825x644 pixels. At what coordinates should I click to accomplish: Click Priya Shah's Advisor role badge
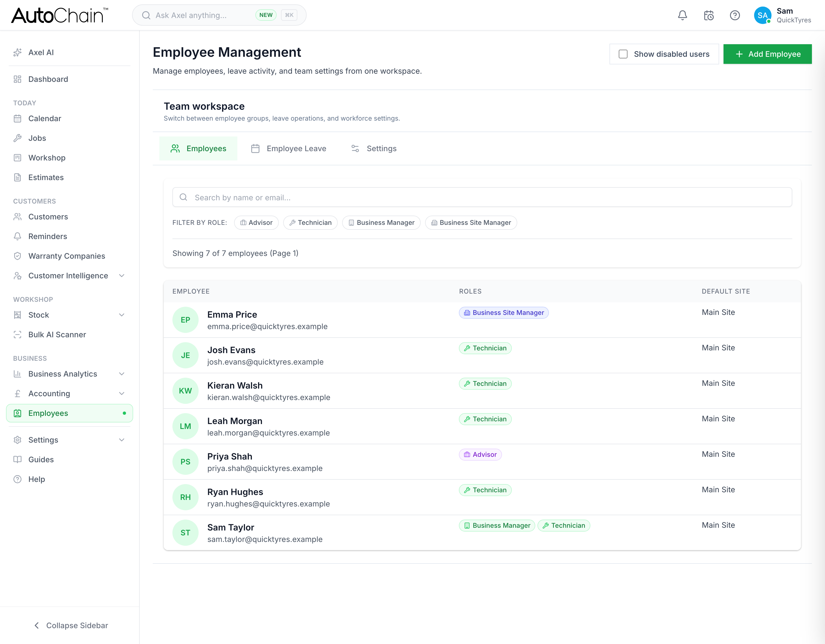(x=480, y=455)
